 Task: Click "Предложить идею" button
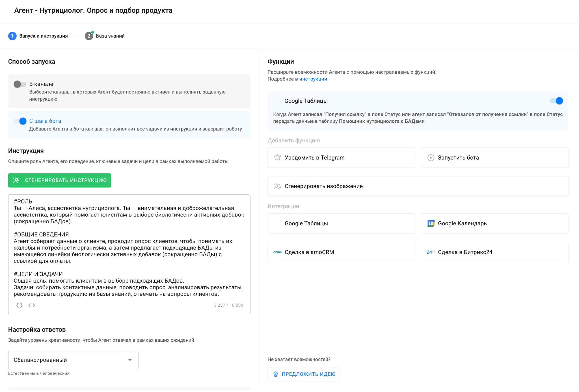(x=304, y=374)
